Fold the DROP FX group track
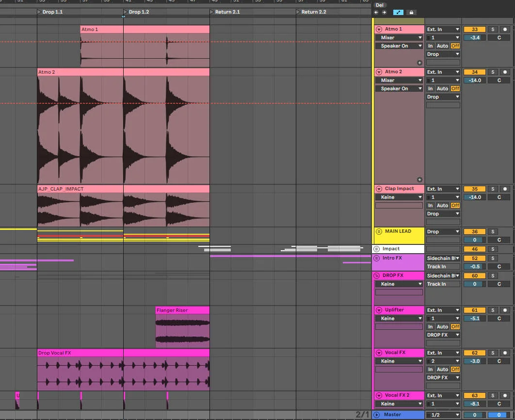Image resolution: width=515 pixels, height=420 pixels. pos(376,275)
